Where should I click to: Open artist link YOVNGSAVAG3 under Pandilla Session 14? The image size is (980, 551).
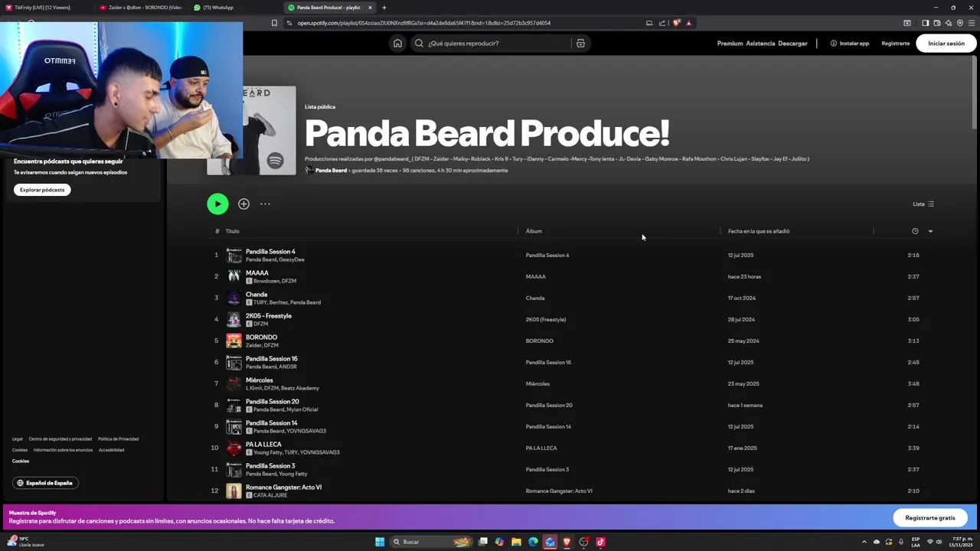(x=306, y=431)
